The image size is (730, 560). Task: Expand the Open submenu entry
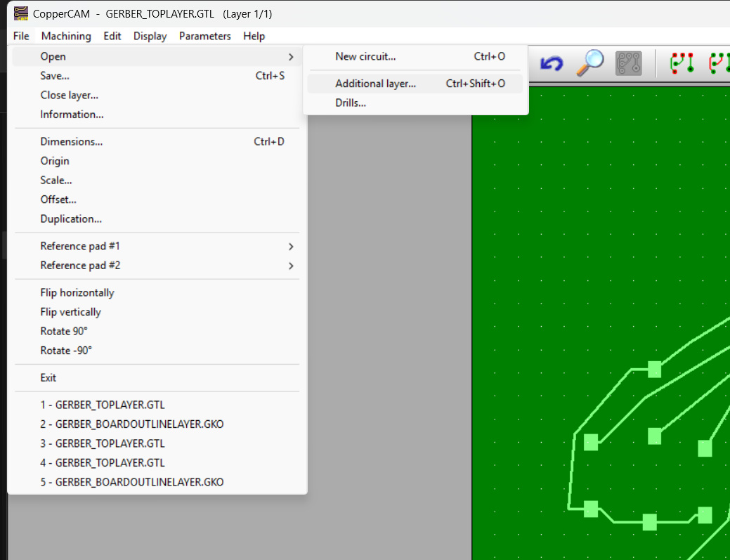(x=157, y=56)
